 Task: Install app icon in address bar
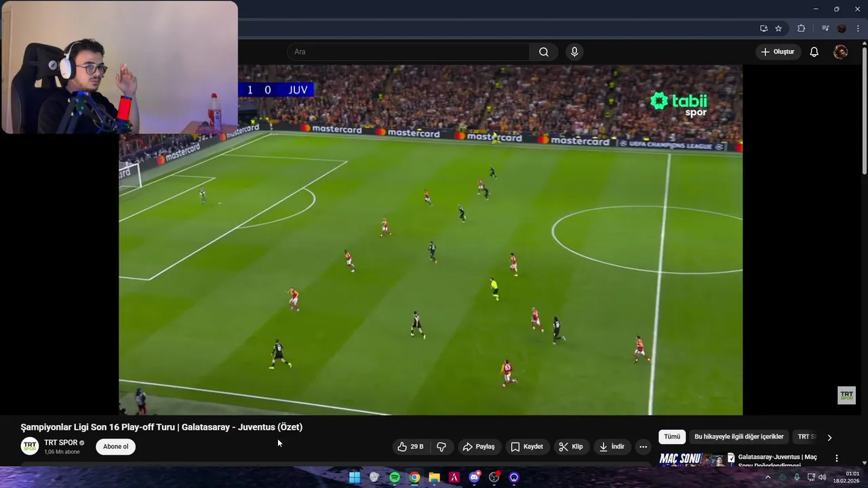click(764, 28)
